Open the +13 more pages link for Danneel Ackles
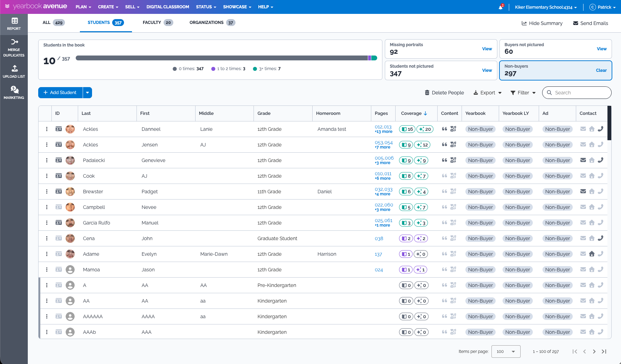Viewport: 621px width, 364px height. (x=383, y=132)
